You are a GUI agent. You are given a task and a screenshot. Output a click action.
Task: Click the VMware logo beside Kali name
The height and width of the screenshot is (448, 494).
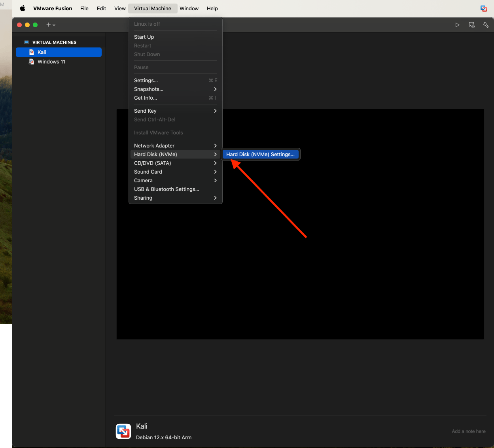pos(123,431)
